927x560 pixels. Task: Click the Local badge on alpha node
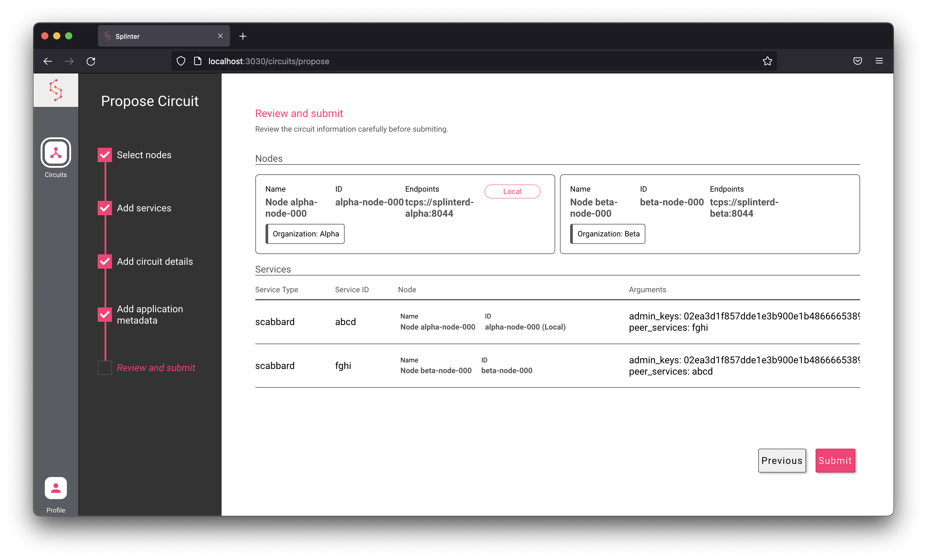point(512,191)
